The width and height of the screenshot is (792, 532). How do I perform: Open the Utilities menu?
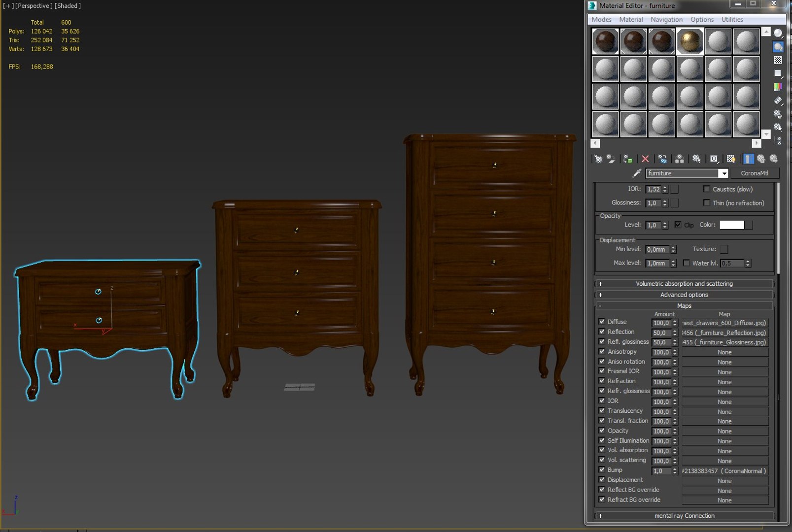click(x=732, y=20)
